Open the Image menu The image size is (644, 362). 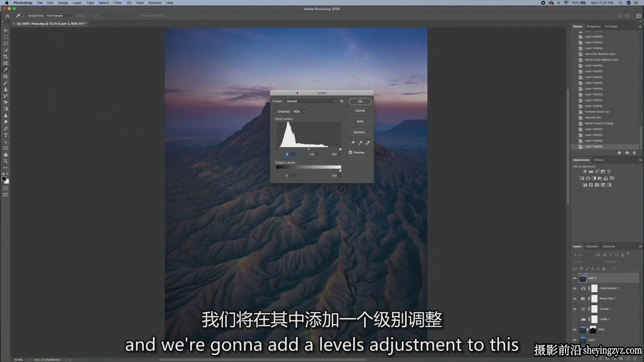pyautogui.click(x=63, y=3)
